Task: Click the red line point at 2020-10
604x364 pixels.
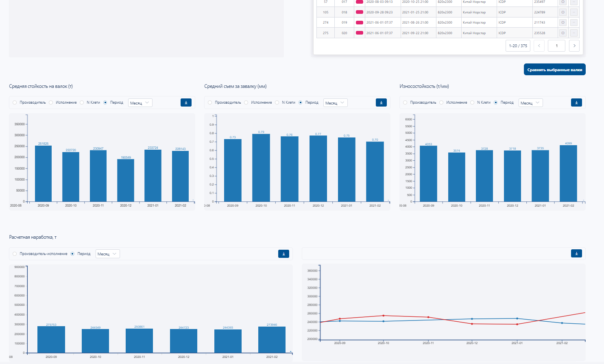Action: [x=384, y=316]
